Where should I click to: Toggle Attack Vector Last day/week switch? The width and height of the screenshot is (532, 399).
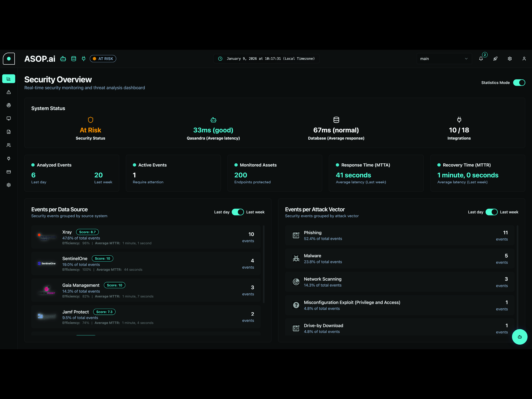[x=491, y=212]
